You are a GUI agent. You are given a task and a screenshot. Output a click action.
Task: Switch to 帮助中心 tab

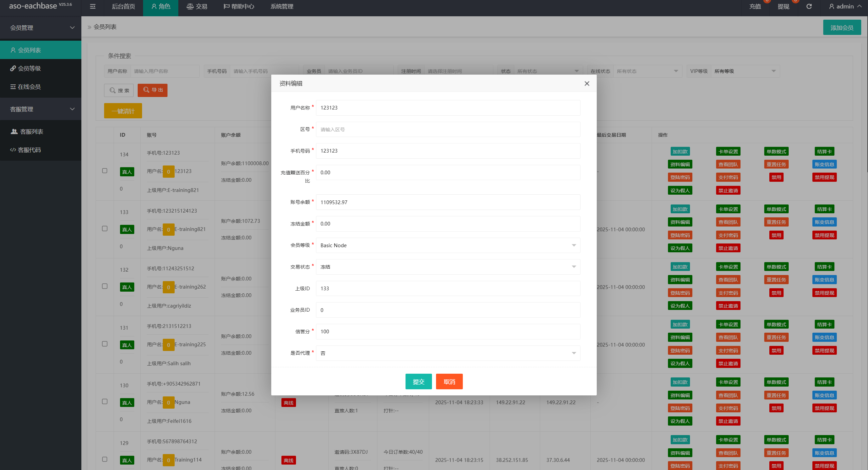point(239,6)
